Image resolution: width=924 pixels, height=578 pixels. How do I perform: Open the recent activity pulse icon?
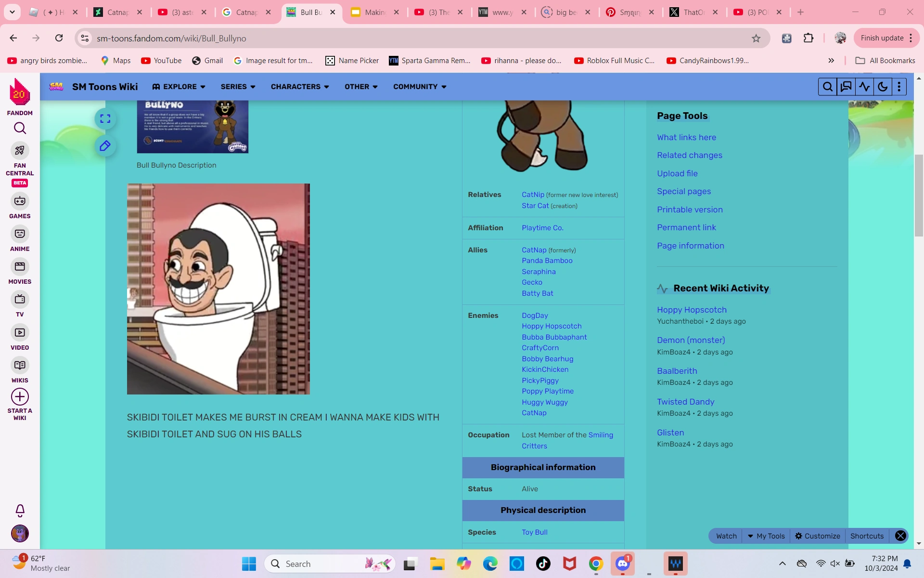coord(864,87)
